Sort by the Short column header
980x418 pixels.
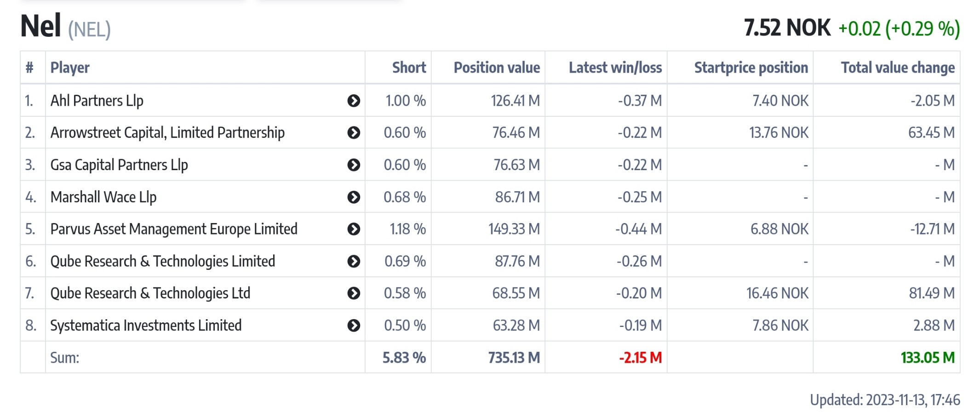(408, 68)
